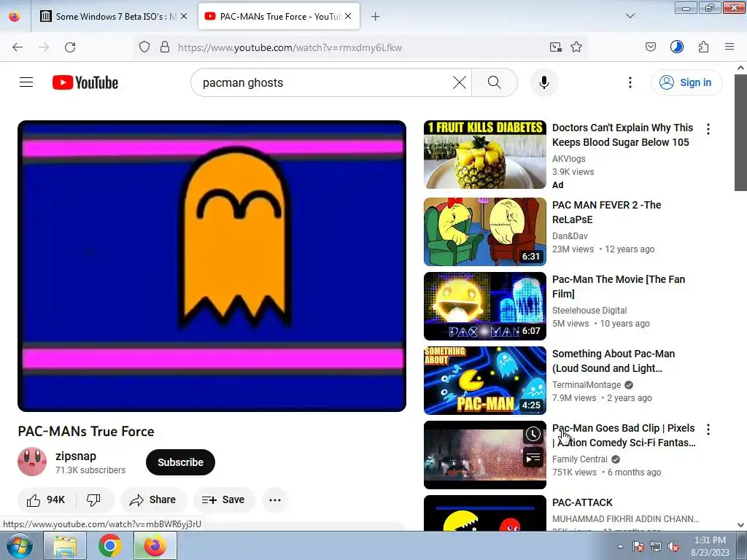Open zipsnap channel name link
This screenshot has width=747, height=560.
[76, 456]
